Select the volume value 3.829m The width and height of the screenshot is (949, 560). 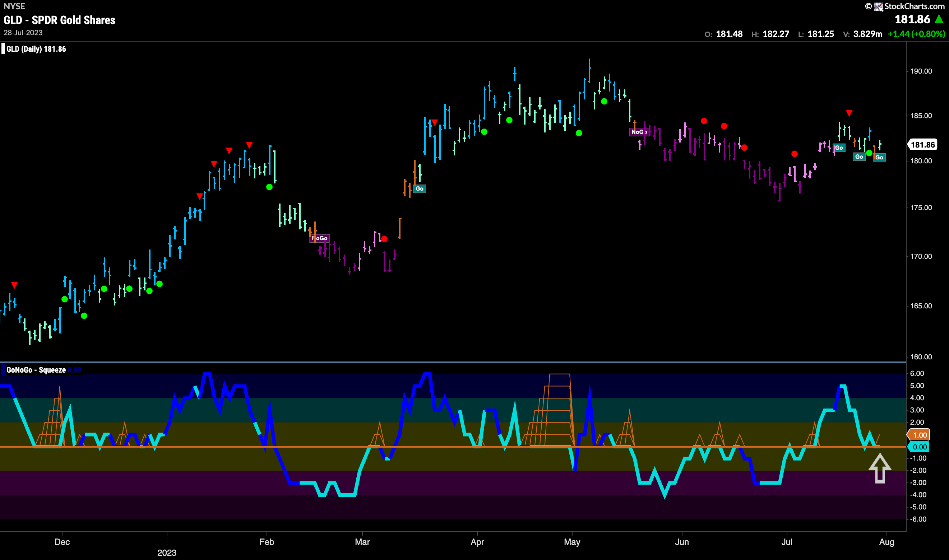pos(868,34)
